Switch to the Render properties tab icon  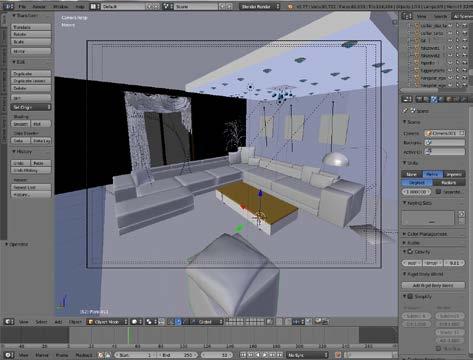point(420,99)
